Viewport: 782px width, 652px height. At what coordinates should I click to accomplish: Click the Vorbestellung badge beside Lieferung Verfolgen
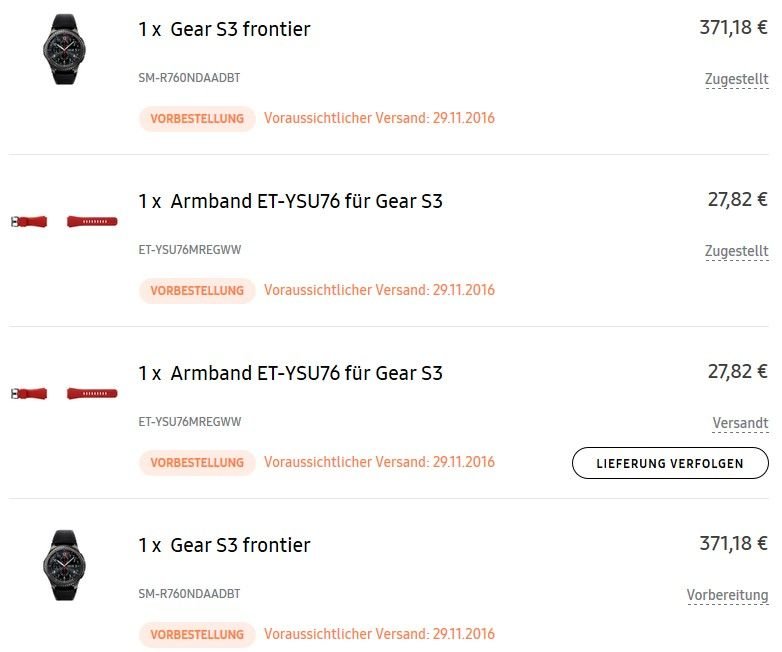(x=197, y=463)
